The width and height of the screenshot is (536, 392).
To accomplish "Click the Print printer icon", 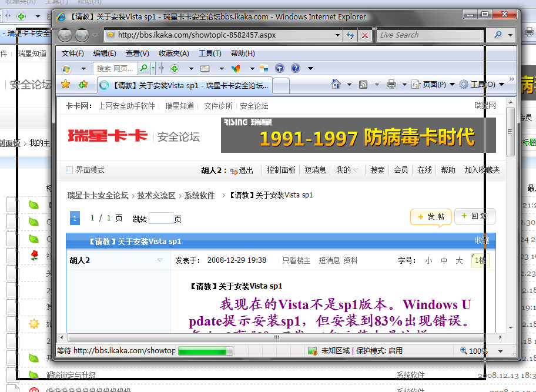I will 391,84.
